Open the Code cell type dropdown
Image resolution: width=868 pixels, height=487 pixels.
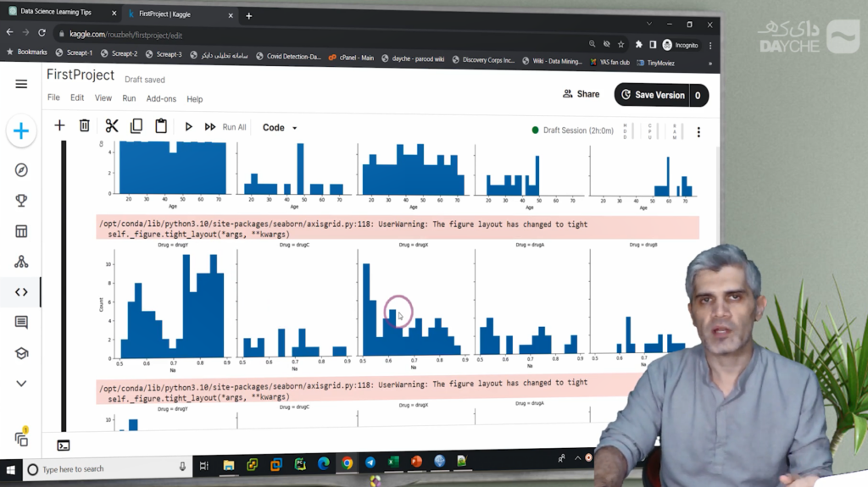(x=280, y=128)
